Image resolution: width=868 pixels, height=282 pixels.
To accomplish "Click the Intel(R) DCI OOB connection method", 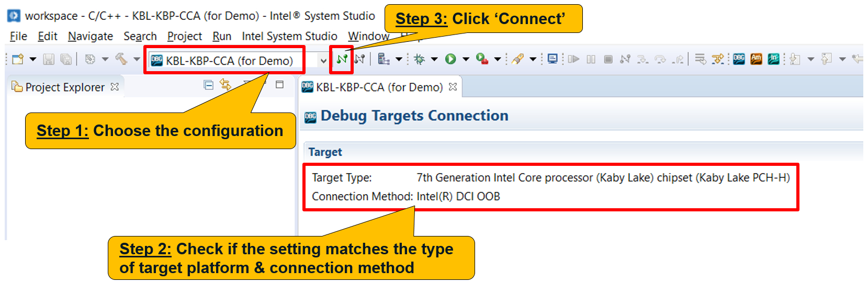I will click(x=458, y=197).
